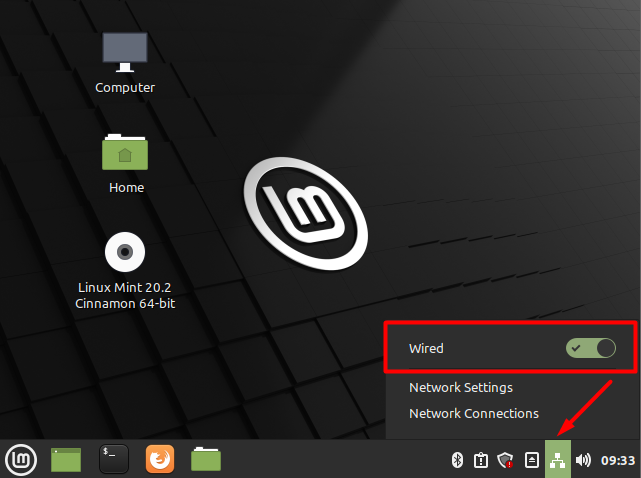Open Network Connections from the menu
Image resolution: width=641 pixels, height=478 pixels.
point(474,413)
